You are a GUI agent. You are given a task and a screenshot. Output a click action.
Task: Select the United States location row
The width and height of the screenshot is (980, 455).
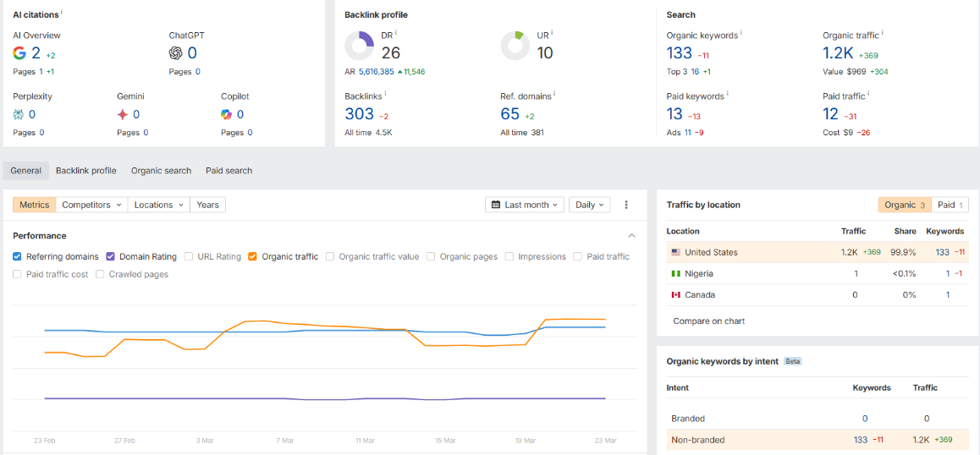coord(818,253)
